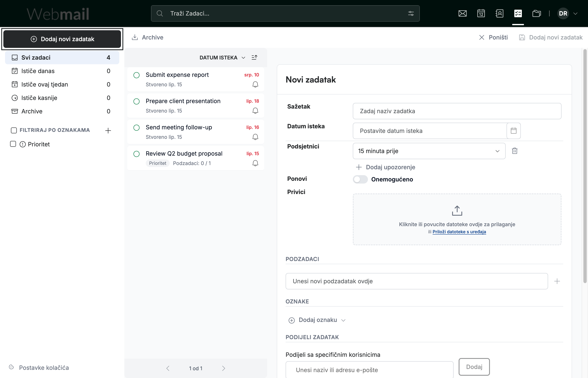
Task: Open the Files folder icon in header
Action: click(x=537, y=13)
